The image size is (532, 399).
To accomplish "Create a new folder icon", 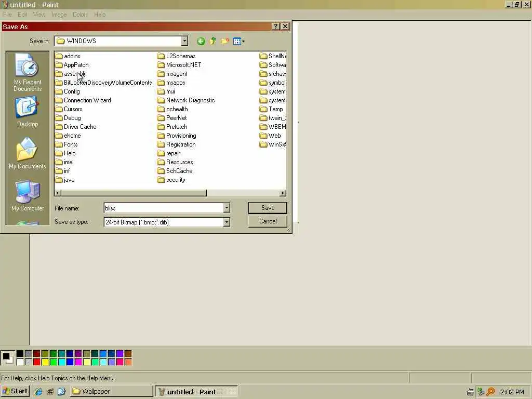I will [224, 42].
